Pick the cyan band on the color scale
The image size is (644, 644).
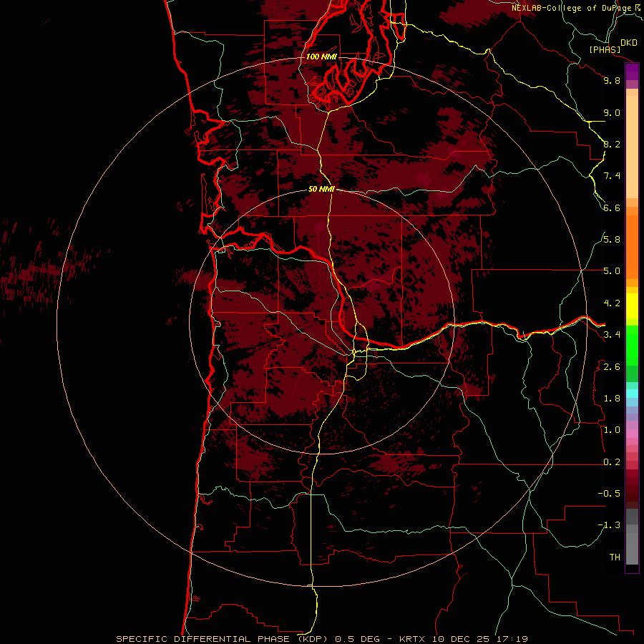coord(632,394)
